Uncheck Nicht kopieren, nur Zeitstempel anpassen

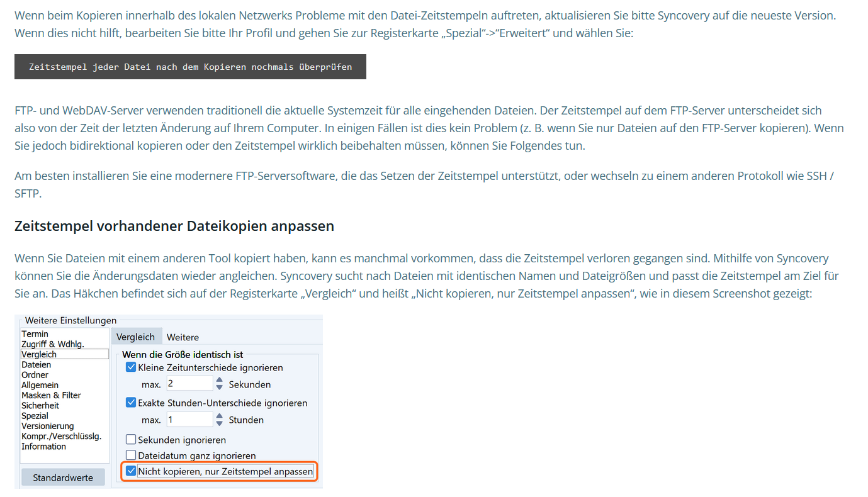pos(132,471)
